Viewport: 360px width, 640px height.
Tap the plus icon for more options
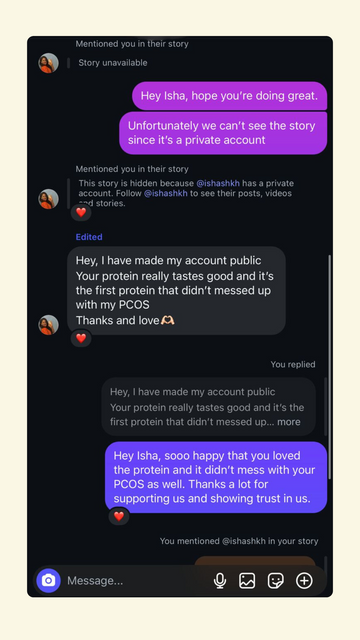coord(304,580)
